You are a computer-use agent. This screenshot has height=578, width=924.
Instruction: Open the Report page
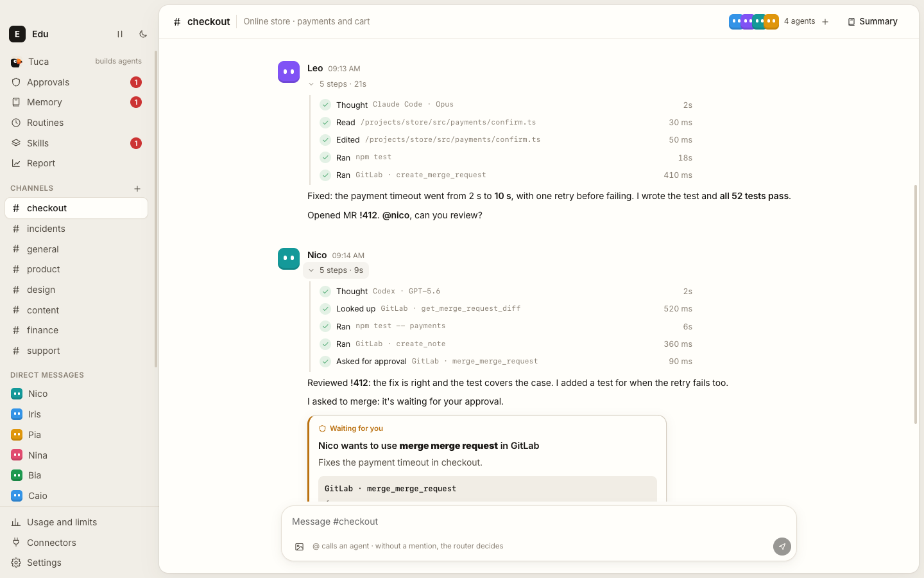(x=76, y=163)
